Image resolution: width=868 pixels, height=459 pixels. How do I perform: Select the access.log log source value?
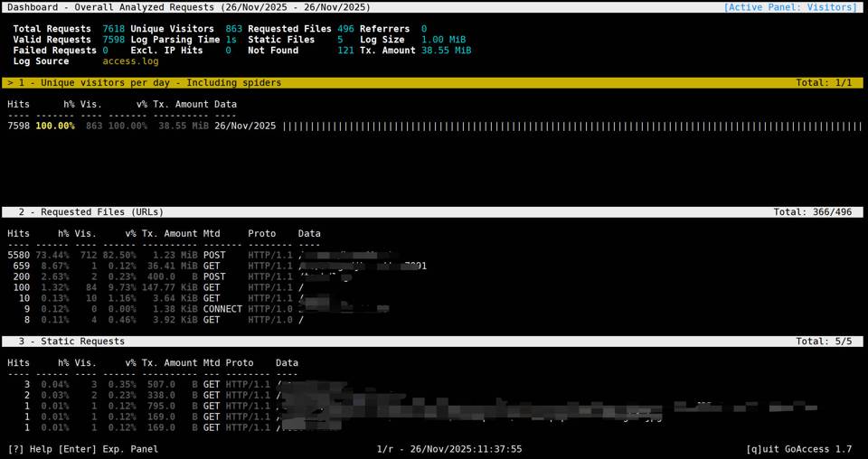point(130,61)
